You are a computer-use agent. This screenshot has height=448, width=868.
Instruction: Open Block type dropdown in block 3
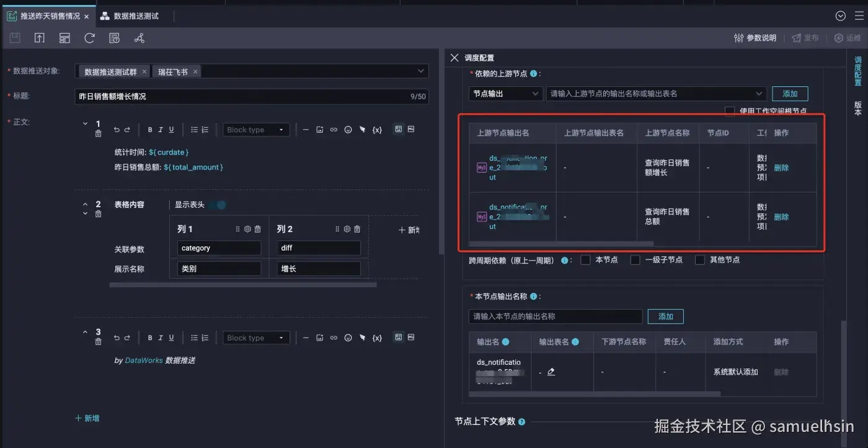tap(256, 338)
